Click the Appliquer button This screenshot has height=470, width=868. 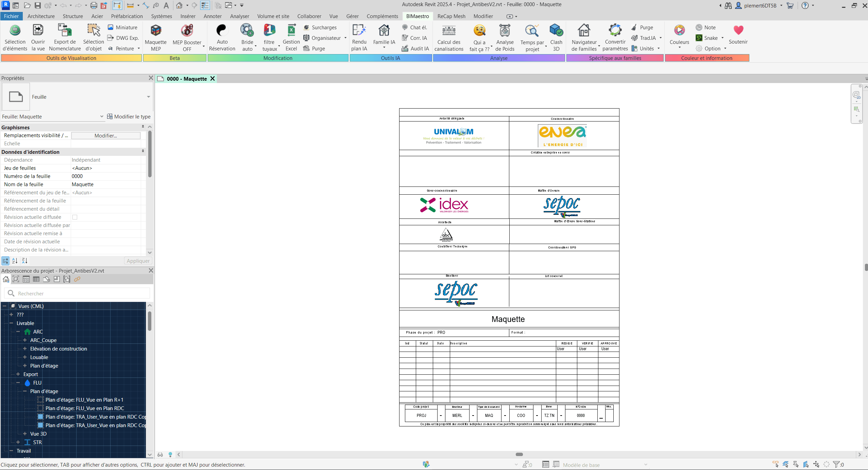[x=138, y=261]
